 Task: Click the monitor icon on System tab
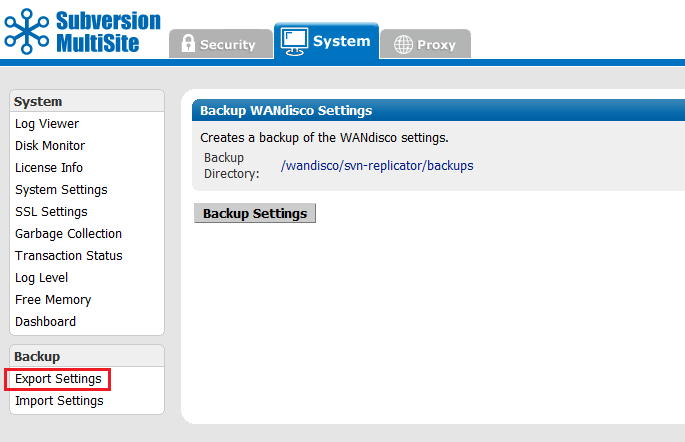pos(294,41)
